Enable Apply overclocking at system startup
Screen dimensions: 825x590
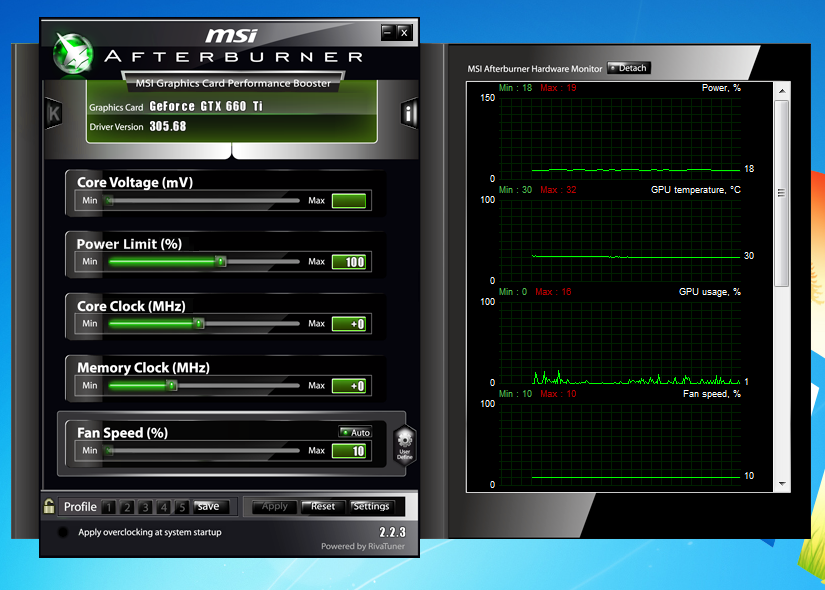click(x=63, y=532)
